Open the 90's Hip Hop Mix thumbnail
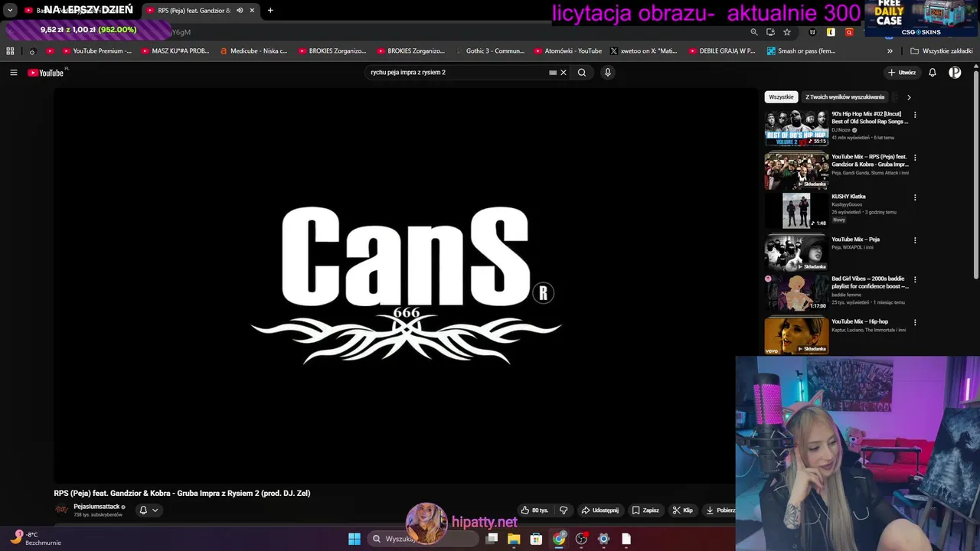Image resolution: width=980 pixels, height=551 pixels. 796,128
